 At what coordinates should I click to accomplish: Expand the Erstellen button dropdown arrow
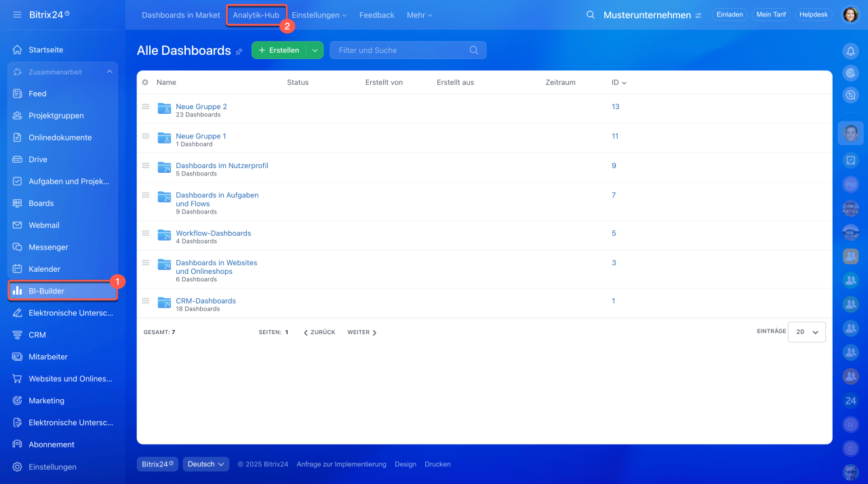click(x=315, y=50)
